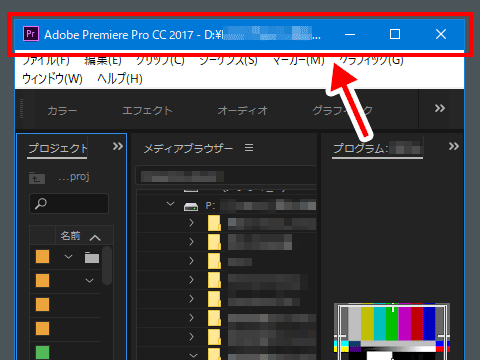480x360 pixels.
Task: Open the メディアブラウザー panel hamburger menu
Action: (249, 148)
